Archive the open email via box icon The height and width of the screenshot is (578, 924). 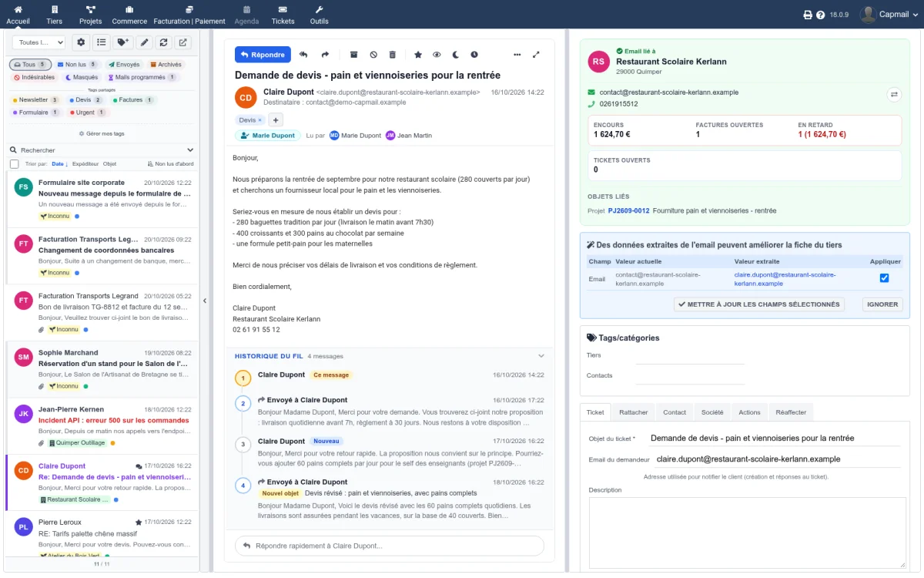click(x=354, y=55)
